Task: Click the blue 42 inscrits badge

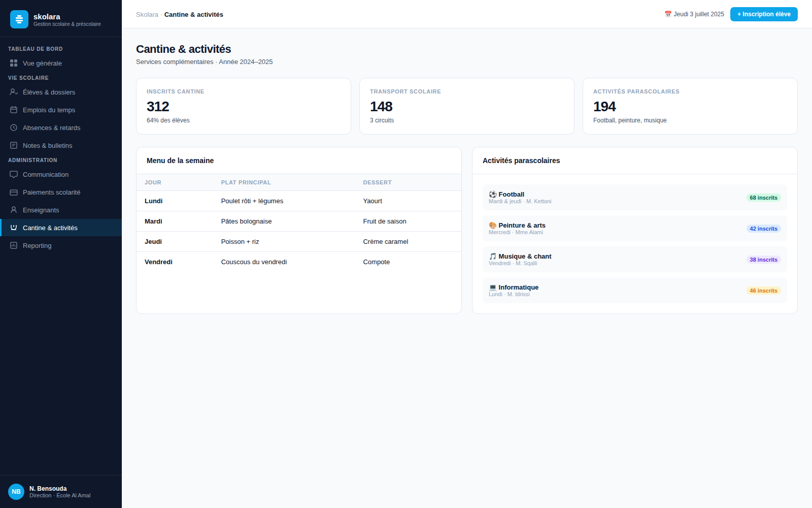Action: [764, 229]
